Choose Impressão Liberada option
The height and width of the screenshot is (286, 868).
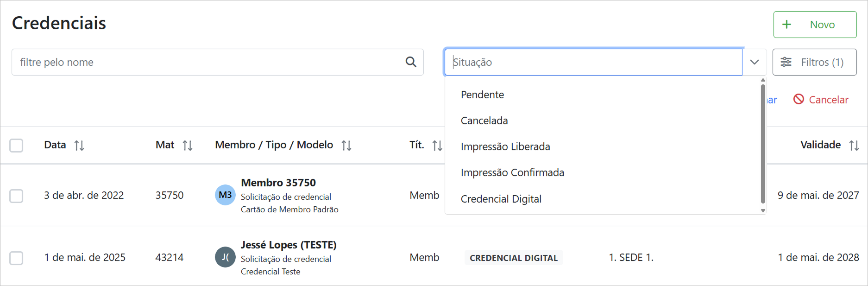click(505, 146)
